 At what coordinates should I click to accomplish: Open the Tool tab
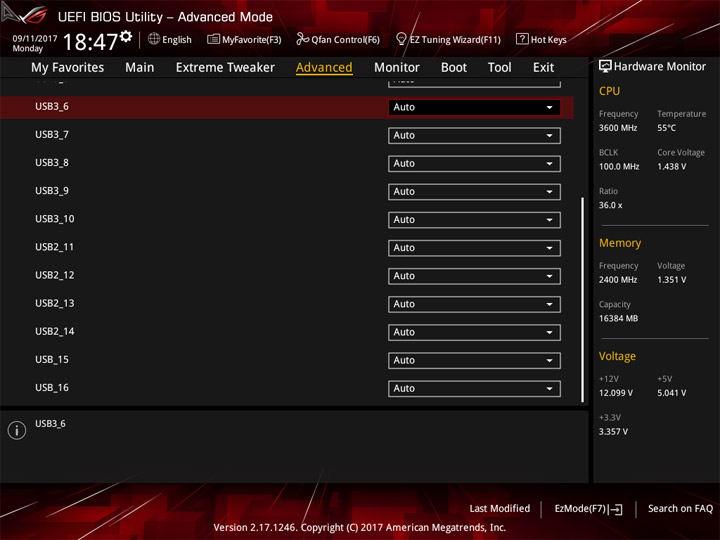tap(500, 68)
